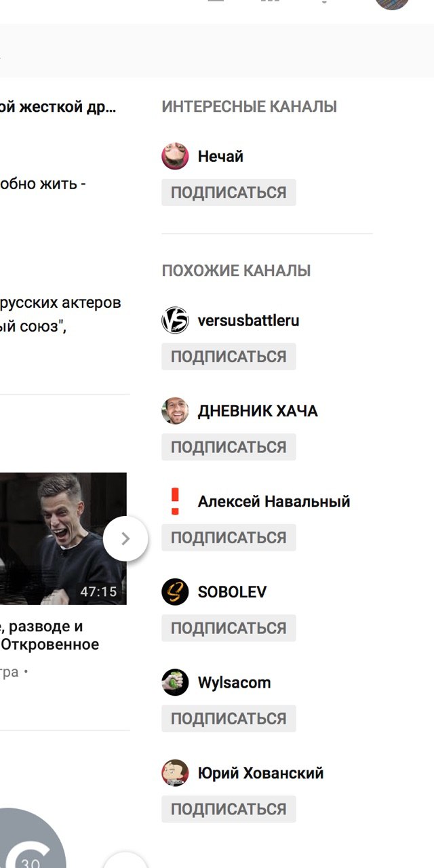Subscribe to the SOBOLEV channel
The width and height of the screenshot is (434, 868).
pos(229,628)
